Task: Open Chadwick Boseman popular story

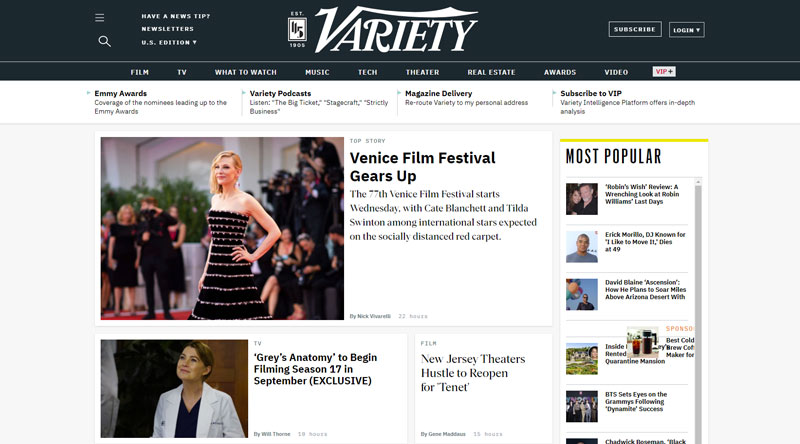Action: point(645,441)
